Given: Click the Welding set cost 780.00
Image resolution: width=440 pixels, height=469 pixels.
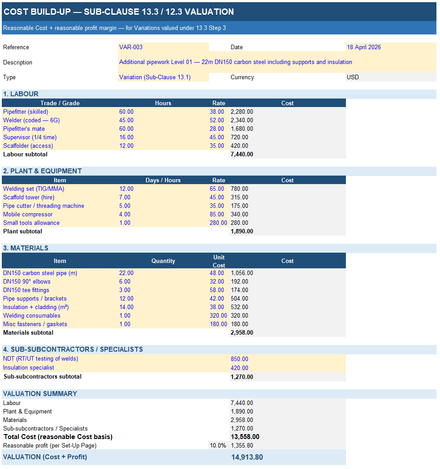Looking at the screenshot, I should click(239, 189).
